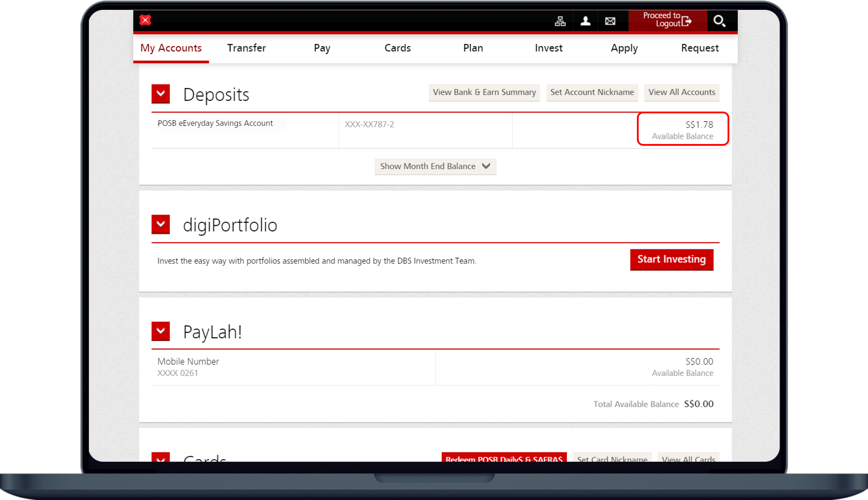Screen dimensions: 868x500
Task: Open POSB eEveryday Savings Account
Action: coord(215,123)
